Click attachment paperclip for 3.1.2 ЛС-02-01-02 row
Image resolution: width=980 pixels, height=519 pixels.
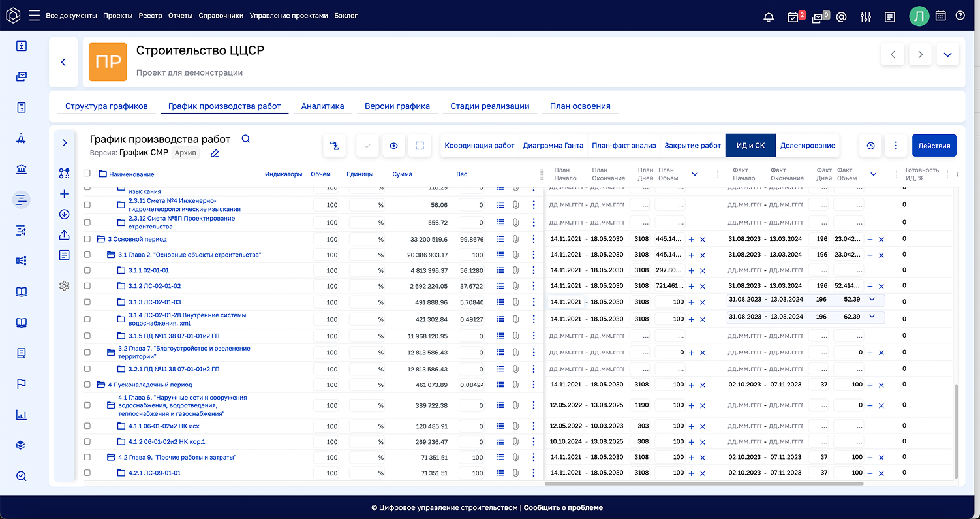(x=515, y=286)
